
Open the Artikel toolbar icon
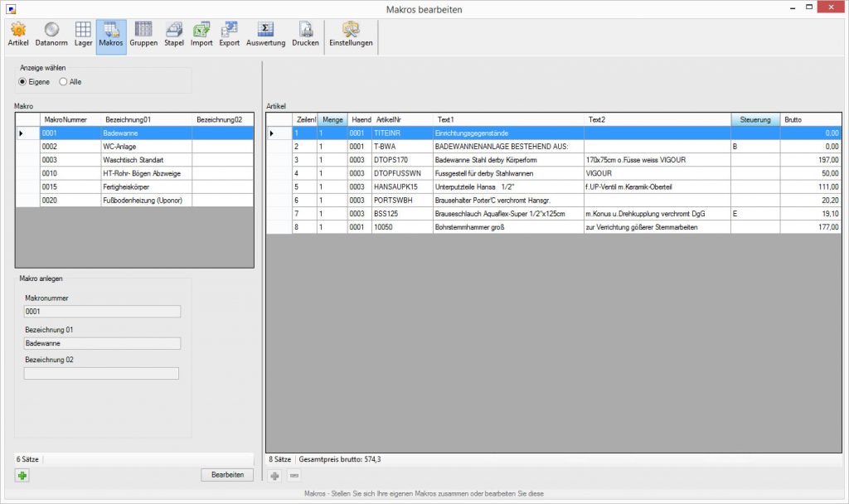tap(17, 35)
